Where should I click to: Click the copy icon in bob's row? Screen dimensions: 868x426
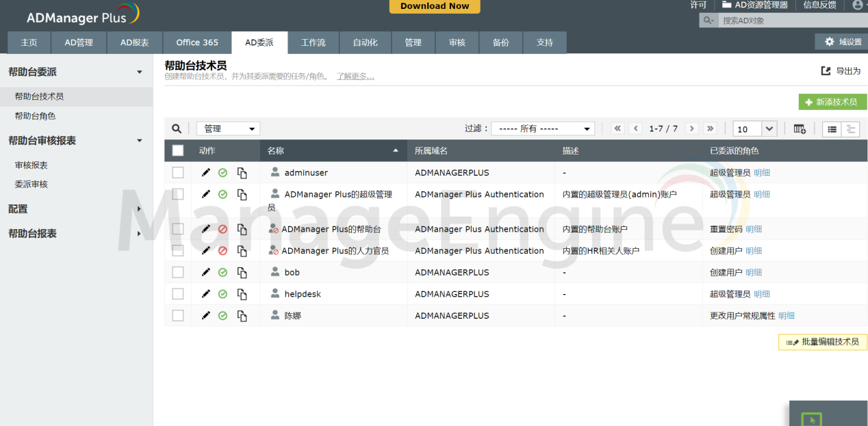coord(242,272)
